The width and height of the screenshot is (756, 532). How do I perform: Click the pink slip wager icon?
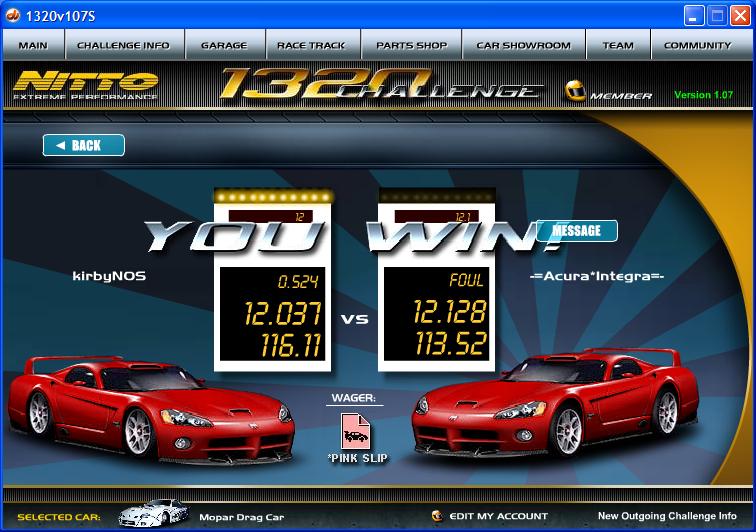(x=356, y=431)
